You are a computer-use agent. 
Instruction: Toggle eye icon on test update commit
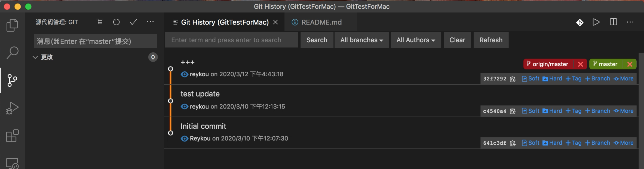(184, 106)
